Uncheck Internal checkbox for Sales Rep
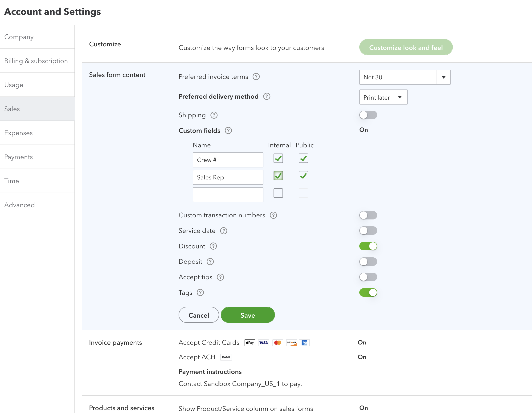Viewport: 532px width, 413px height. coord(278,176)
